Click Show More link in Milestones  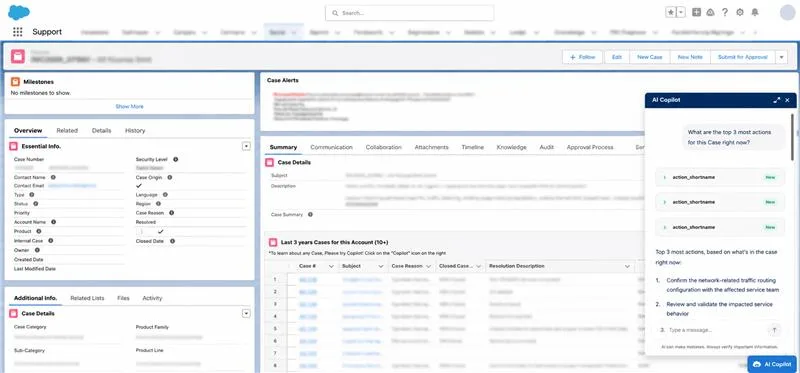[x=130, y=107]
